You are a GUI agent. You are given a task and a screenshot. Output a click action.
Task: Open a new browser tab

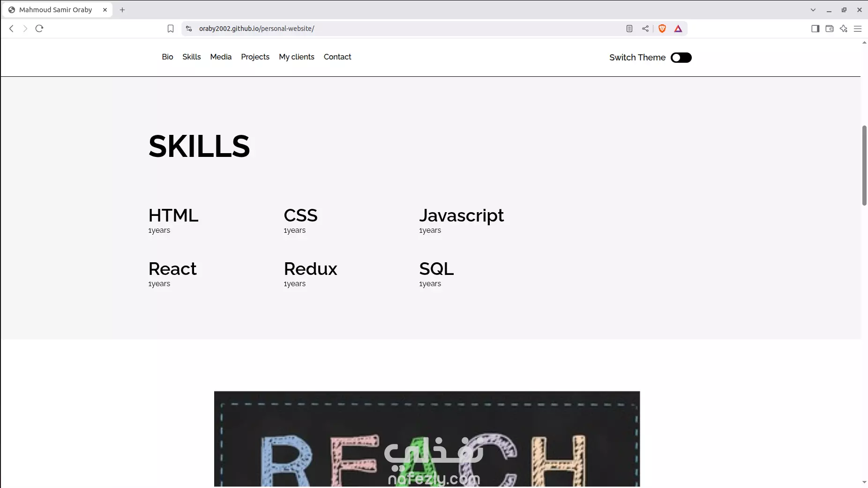(122, 10)
